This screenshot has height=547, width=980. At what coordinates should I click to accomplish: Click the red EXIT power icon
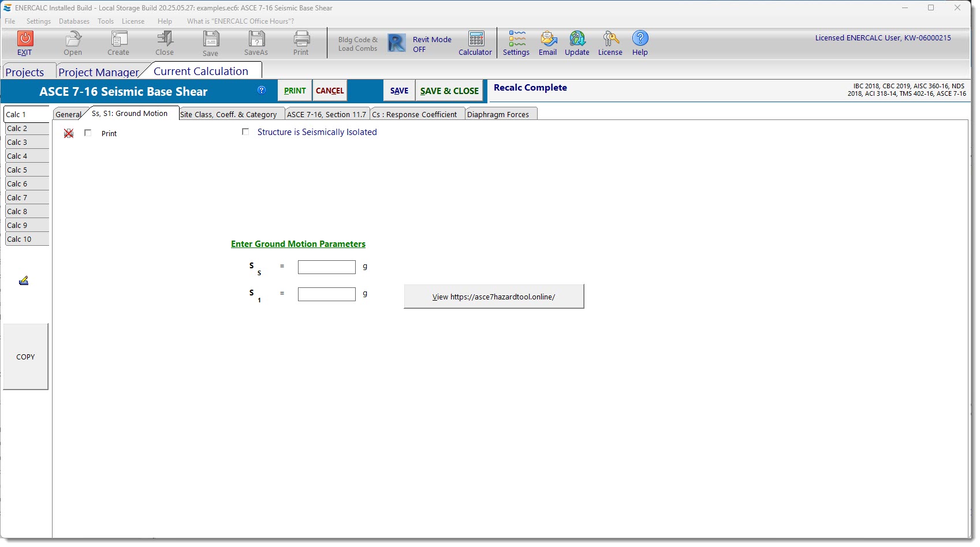(25, 39)
